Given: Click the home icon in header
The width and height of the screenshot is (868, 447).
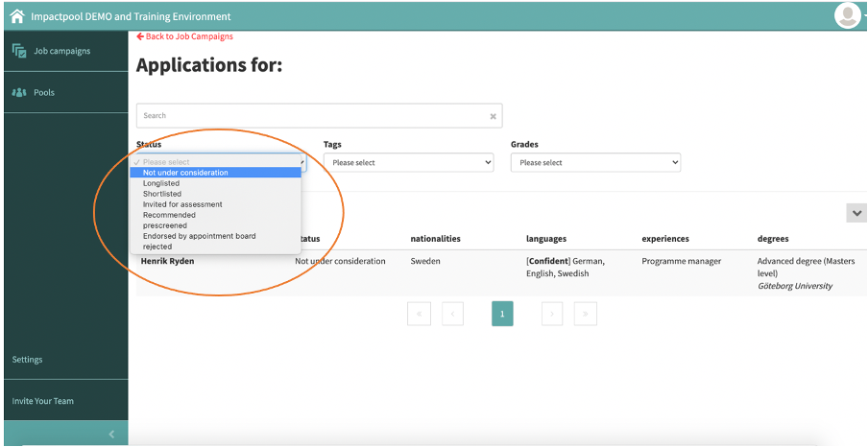Looking at the screenshot, I should [17, 16].
